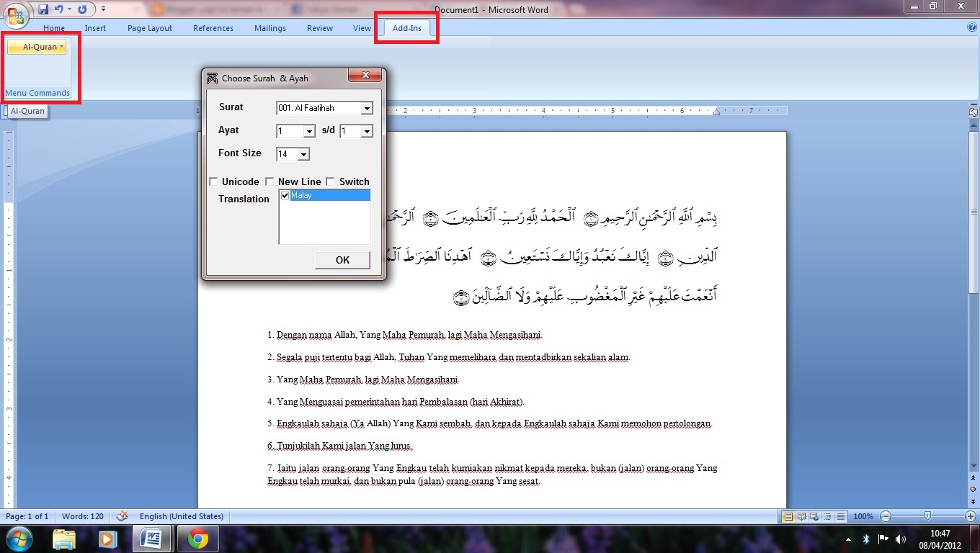Click the Word Help question mark icon
980x553 pixels.
point(972,27)
